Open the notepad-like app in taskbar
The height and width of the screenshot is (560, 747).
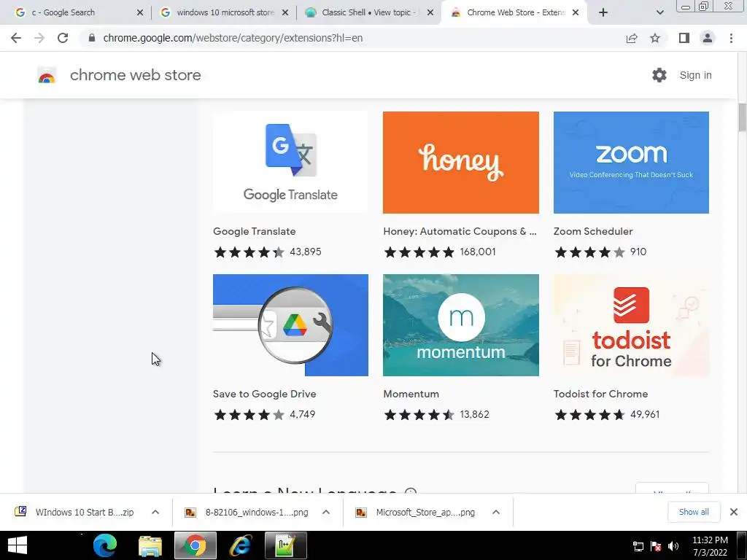pyautogui.click(x=286, y=545)
